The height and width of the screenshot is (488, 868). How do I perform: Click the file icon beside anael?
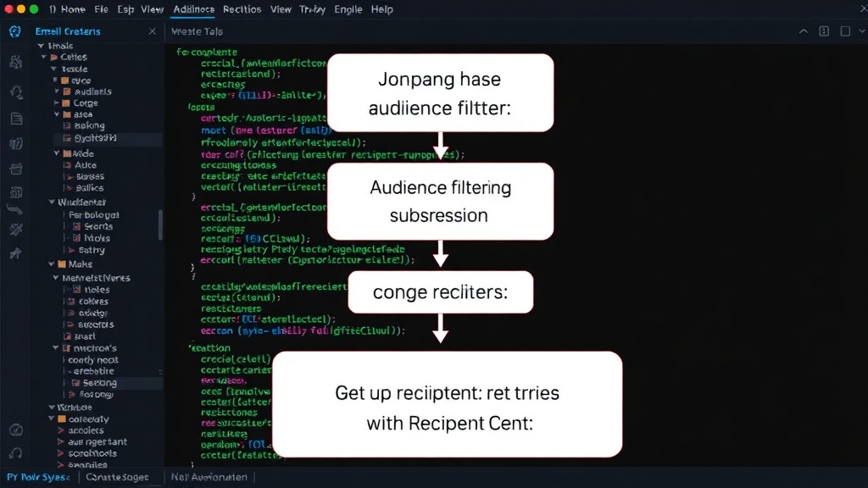click(68, 336)
